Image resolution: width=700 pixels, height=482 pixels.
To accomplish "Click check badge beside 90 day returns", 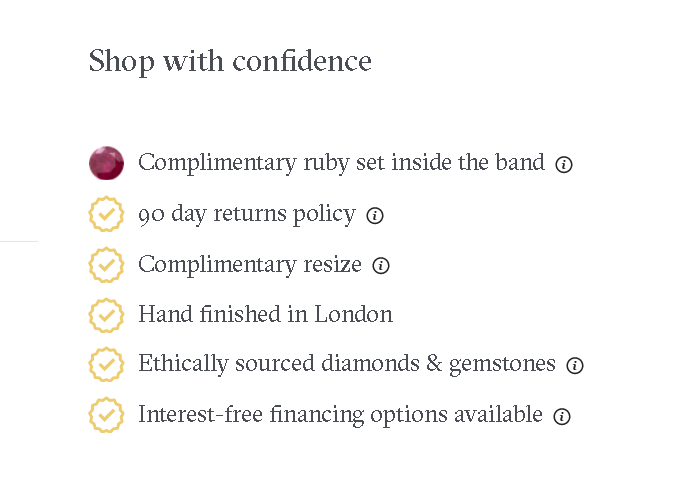I will [106, 214].
